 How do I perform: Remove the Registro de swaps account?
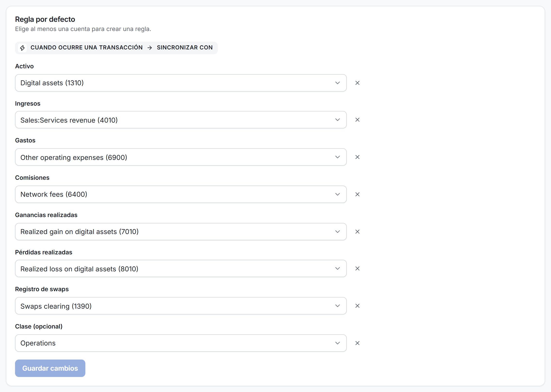tap(357, 306)
